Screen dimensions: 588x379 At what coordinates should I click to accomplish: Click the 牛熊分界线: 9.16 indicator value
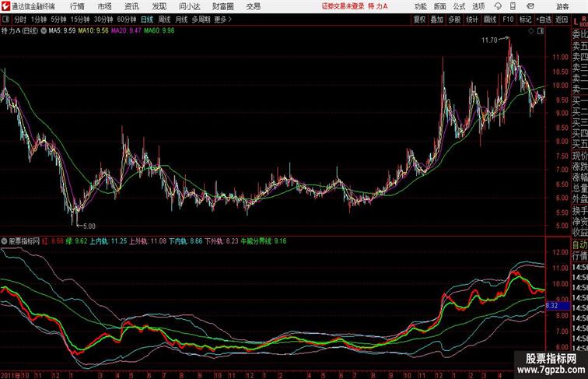[x=263, y=241]
